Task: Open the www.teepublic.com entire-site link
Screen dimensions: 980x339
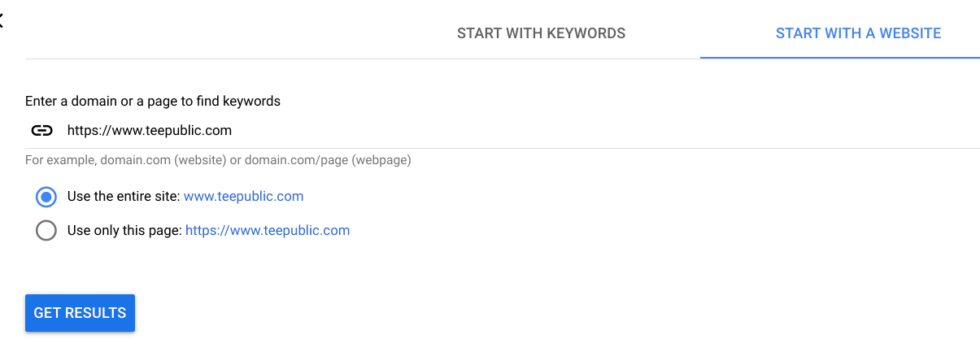Action: coord(244,197)
